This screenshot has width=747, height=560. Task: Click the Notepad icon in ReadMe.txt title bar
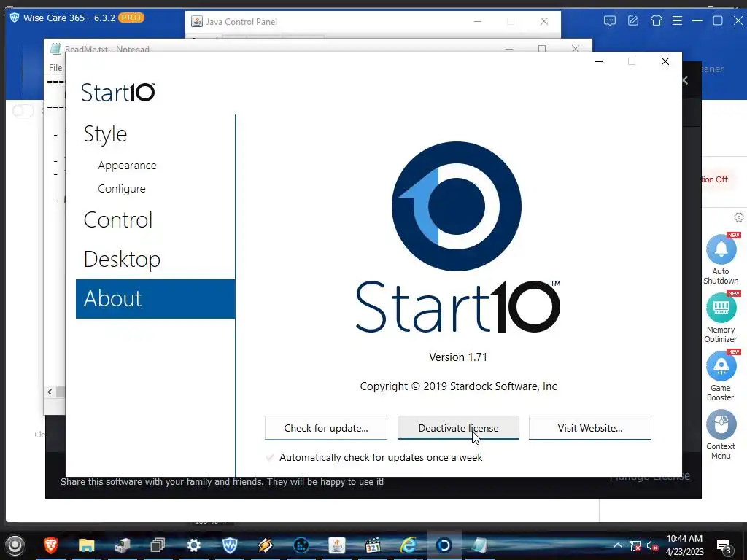(55, 49)
